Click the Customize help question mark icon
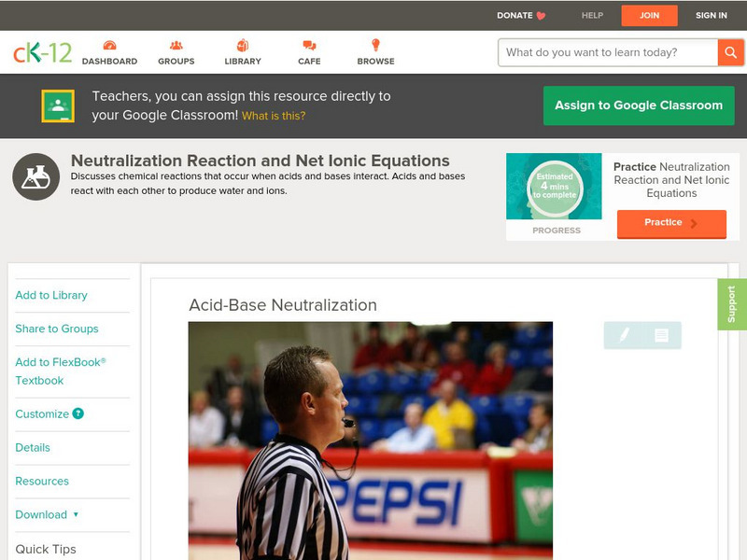 coord(78,413)
